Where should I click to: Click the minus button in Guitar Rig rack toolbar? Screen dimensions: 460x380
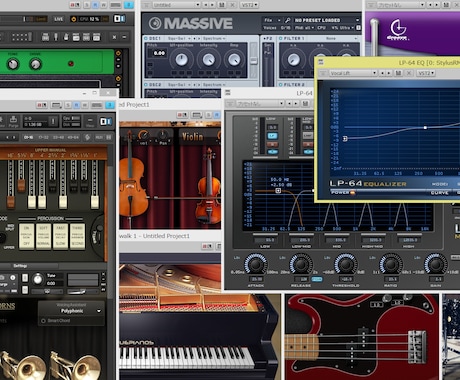124,37
